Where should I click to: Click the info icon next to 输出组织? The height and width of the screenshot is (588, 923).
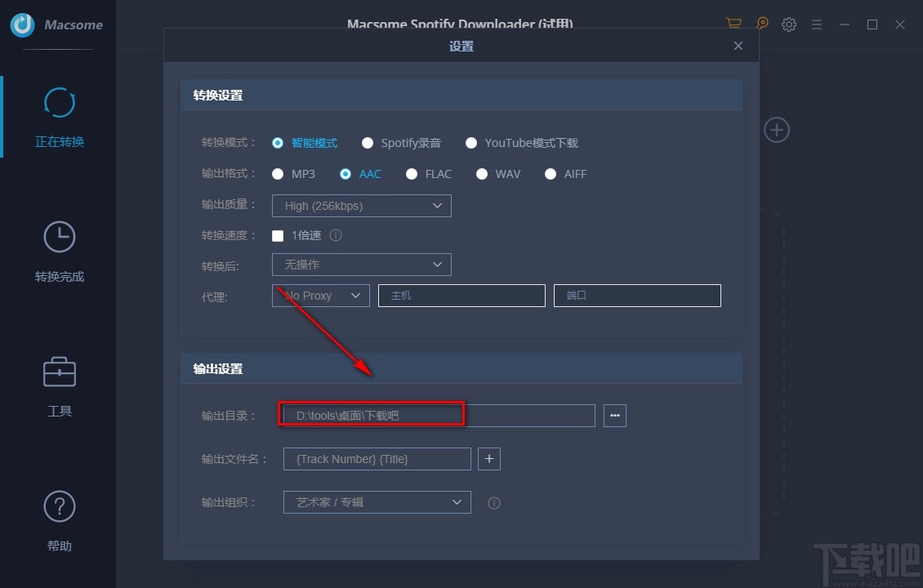(493, 502)
